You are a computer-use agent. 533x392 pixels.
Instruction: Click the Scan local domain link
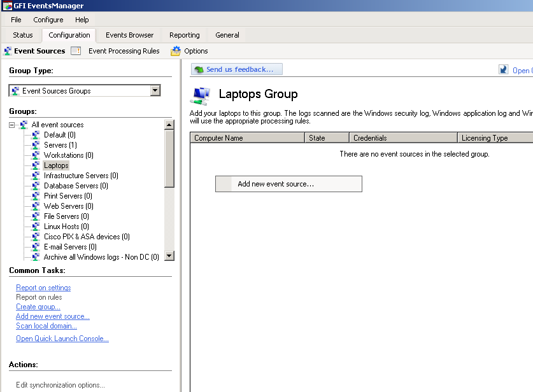(x=46, y=326)
